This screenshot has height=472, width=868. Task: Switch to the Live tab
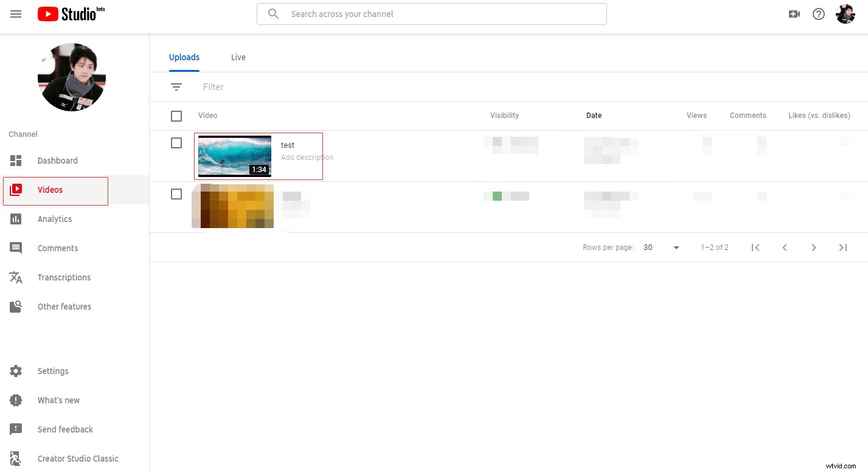click(x=238, y=57)
